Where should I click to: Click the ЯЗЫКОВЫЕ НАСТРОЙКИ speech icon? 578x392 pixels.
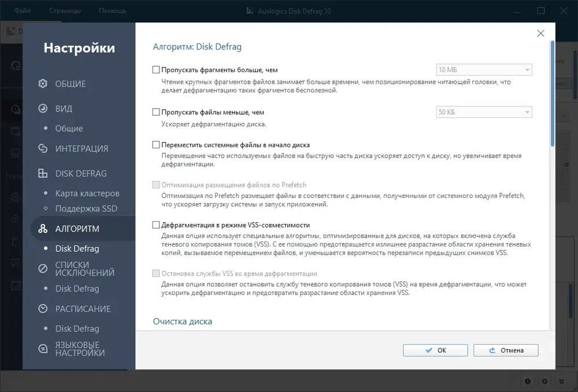tap(43, 349)
